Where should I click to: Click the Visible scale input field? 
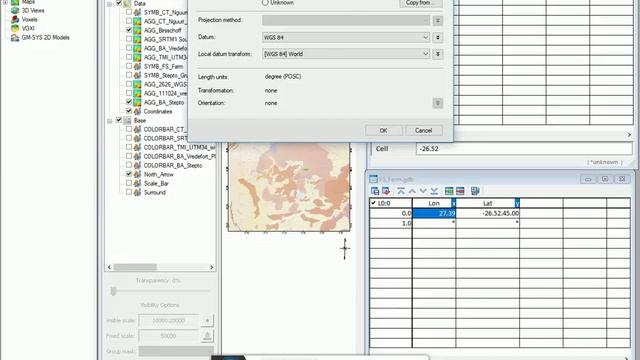[x=169, y=321]
